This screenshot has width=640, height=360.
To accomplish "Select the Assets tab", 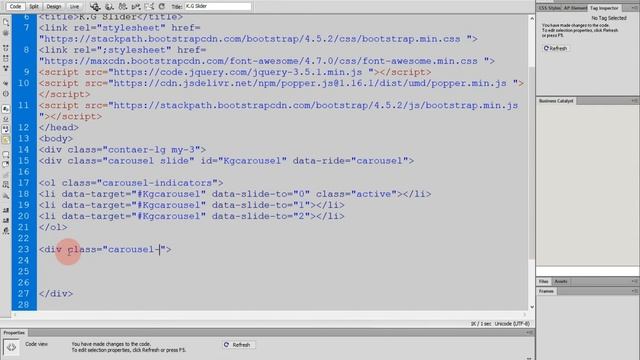I will tap(561, 282).
